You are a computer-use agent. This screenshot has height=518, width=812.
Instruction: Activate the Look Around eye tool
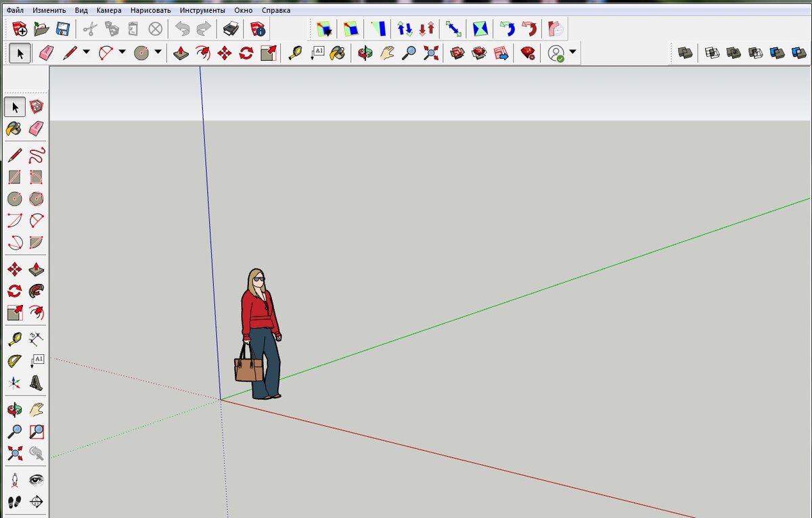[37, 480]
